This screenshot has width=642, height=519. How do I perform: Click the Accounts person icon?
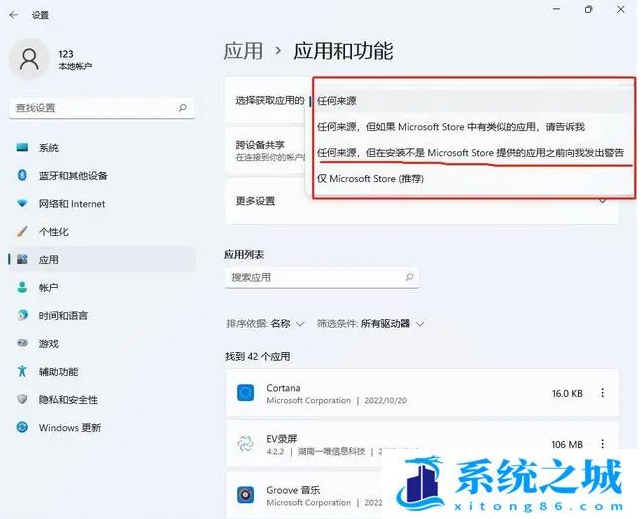(x=22, y=287)
